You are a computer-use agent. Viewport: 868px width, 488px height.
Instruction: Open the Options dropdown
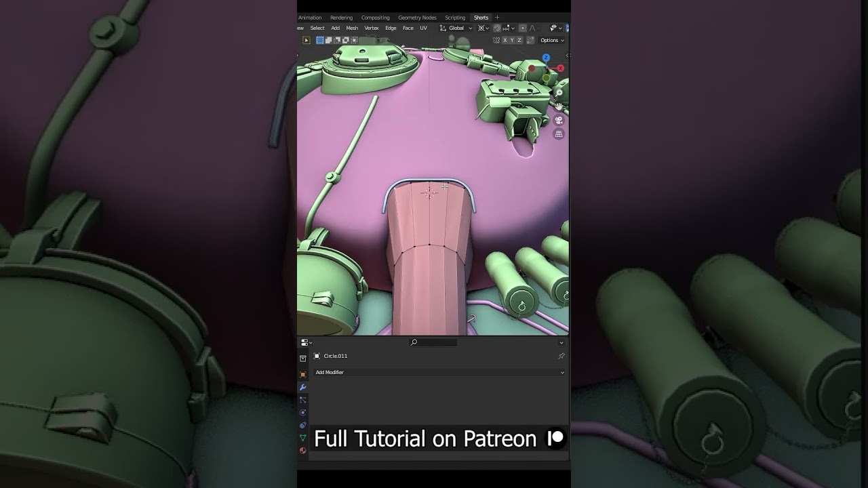[x=552, y=40]
